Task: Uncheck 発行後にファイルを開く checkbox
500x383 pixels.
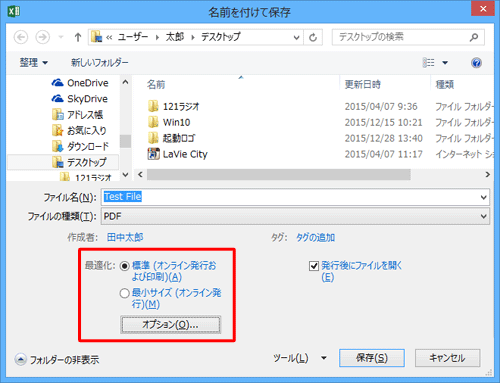Action: [314, 266]
